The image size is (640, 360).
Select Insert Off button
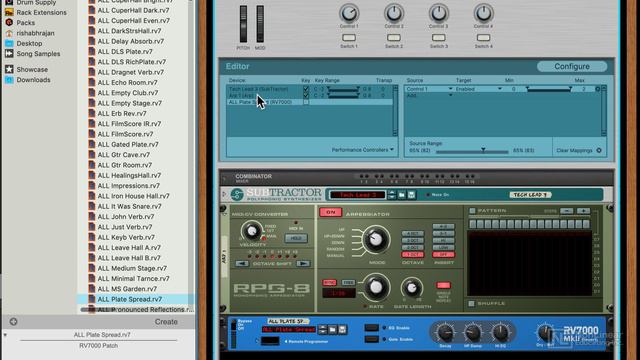coord(443,255)
